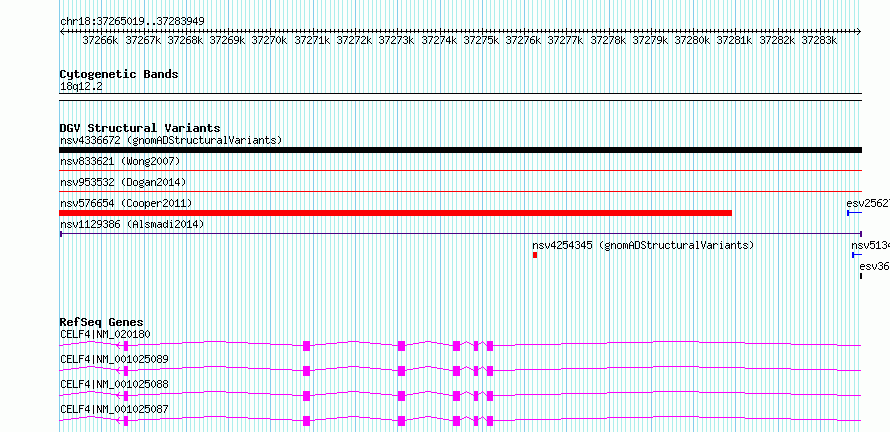The height and width of the screenshot is (432, 890).
Task: Open the nsv4254345 gnomAD variant label
Action: [643, 246]
